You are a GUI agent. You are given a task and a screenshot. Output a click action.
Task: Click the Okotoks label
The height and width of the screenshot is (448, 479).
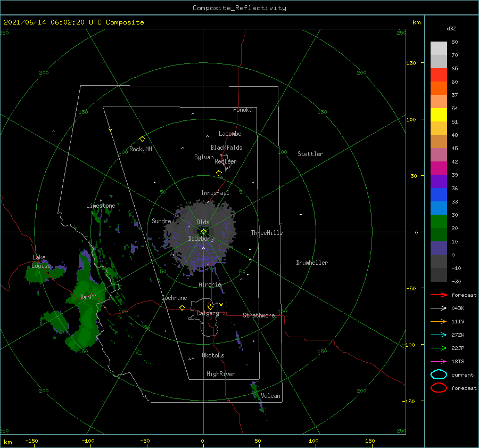click(213, 355)
